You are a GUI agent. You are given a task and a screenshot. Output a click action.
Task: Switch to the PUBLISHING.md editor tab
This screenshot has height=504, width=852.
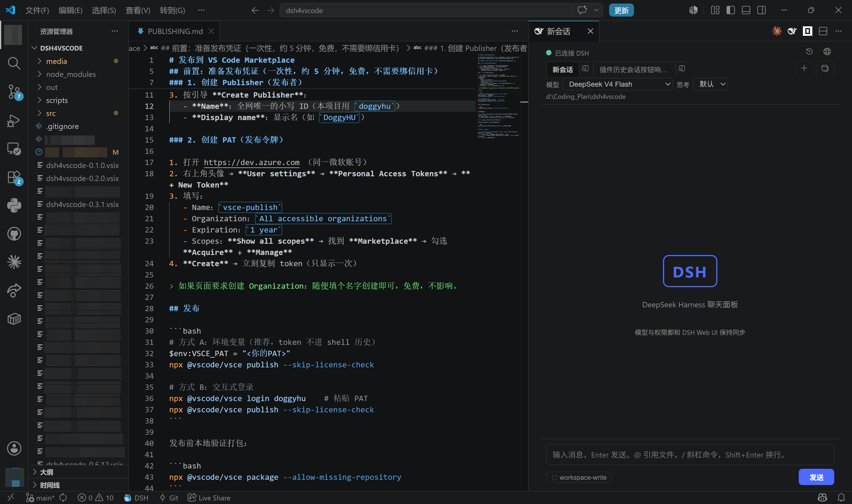coord(175,31)
